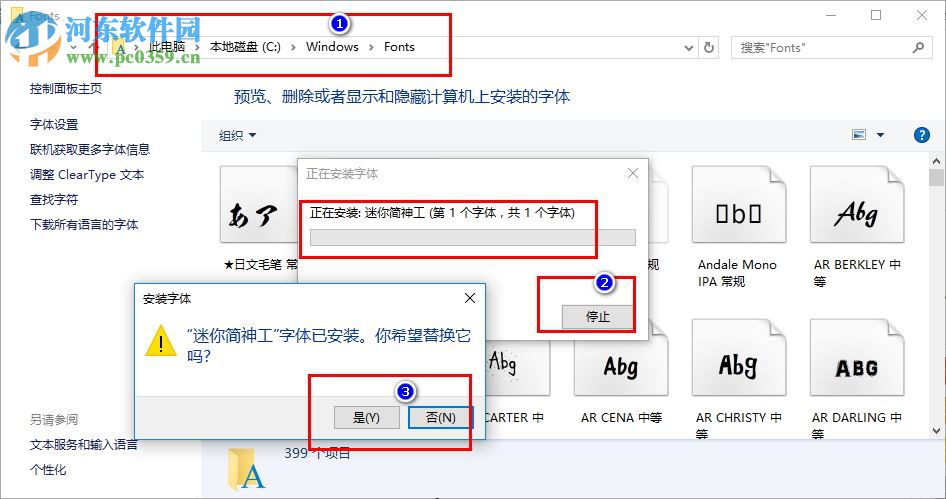This screenshot has height=499, width=946.
Task: Select the Andale Mono IPA font icon
Action: (x=738, y=205)
